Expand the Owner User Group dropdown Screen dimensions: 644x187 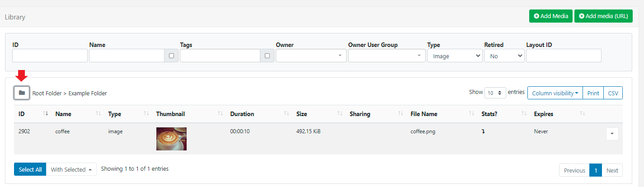[x=386, y=56]
